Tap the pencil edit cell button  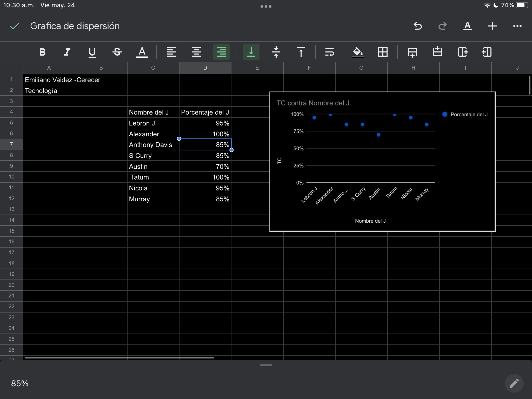514,383
